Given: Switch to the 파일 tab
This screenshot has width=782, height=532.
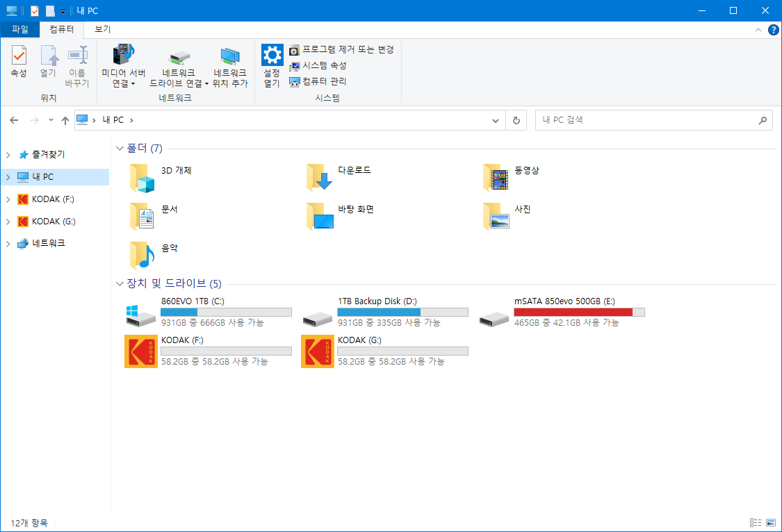Looking at the screenshot, I should tap(20, 29).
